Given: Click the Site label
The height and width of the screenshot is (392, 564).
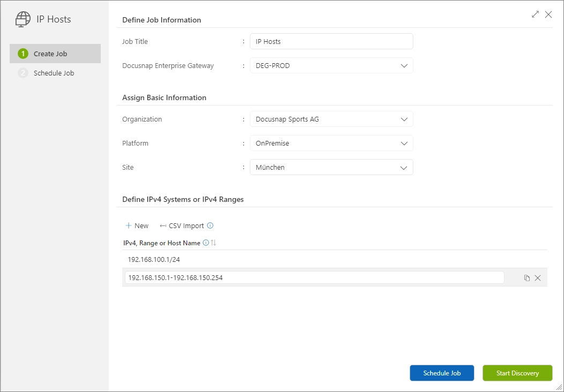Looking at the screenshot, I should (x=128, y=167).
